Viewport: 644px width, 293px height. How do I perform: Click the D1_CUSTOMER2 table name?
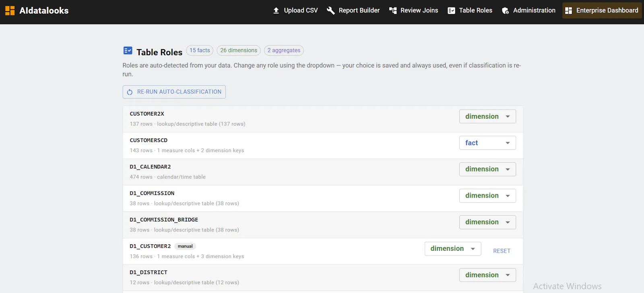(x=150, y=246)
